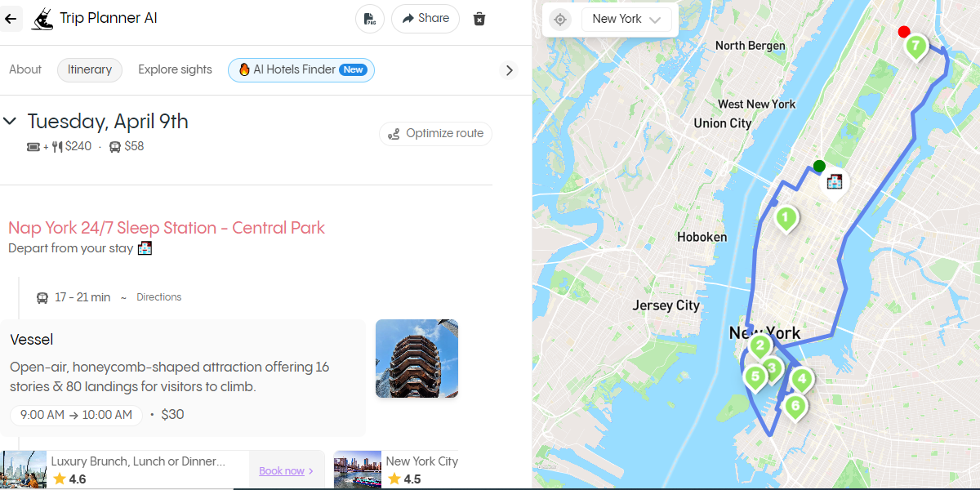Select map stop marker 6
The image size is (980, 490).
pyautogui.click(x=795, y=406)
